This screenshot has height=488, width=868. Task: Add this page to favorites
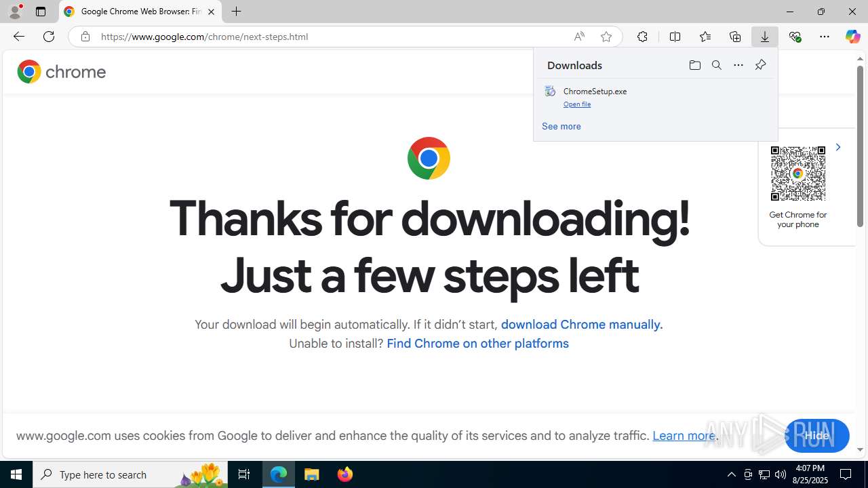(x=606, y=37)
